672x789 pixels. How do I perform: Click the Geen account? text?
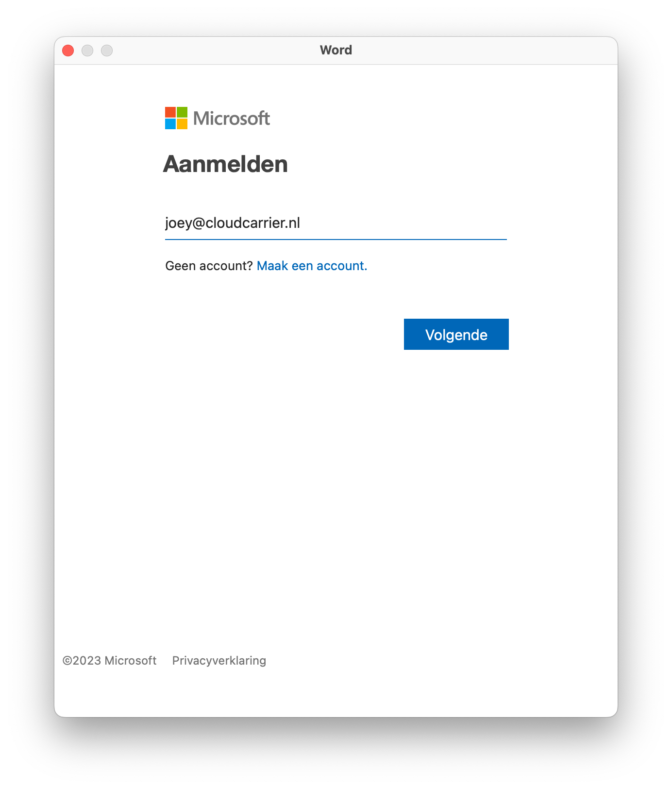209,266
